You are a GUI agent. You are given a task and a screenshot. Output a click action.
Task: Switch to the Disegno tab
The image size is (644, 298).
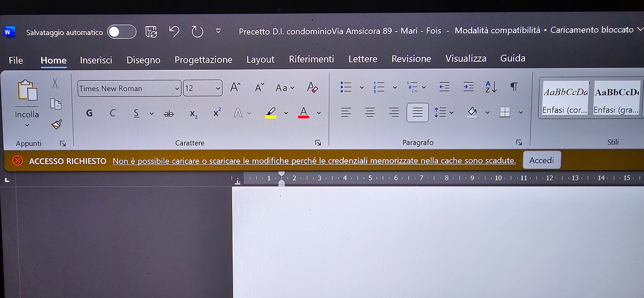point(143,60)
